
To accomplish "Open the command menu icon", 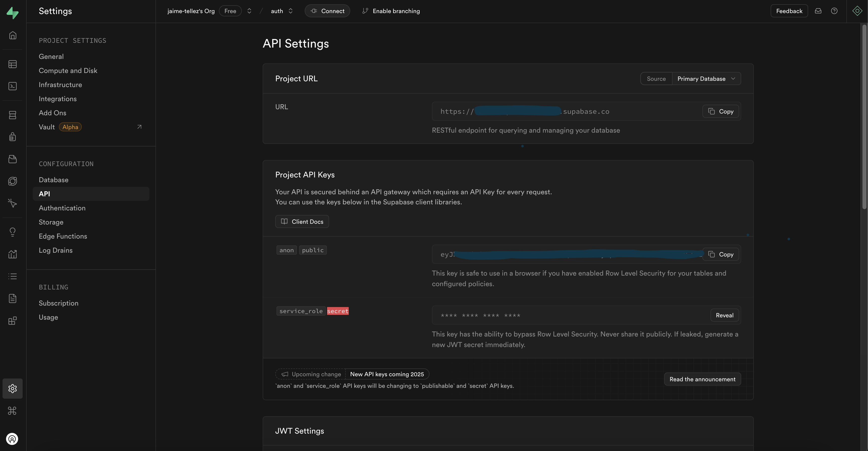I will click(x=13, y=410).
